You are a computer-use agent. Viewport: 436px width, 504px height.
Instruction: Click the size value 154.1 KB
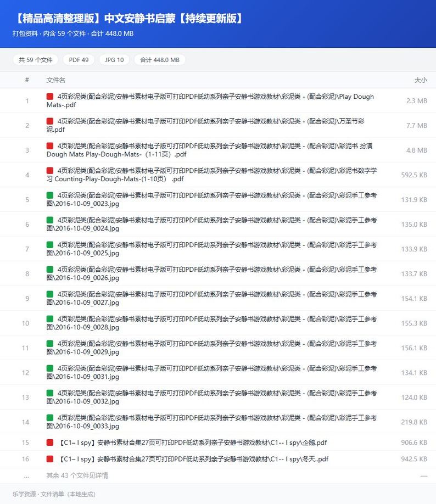pyautogui.click(x=414, y=299)
